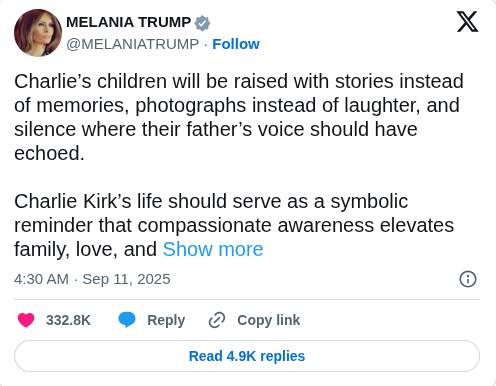The height and width of the screenshot is (386, 496).
Task: Click the tweet's first paragraph text
Action: (239, 117)
